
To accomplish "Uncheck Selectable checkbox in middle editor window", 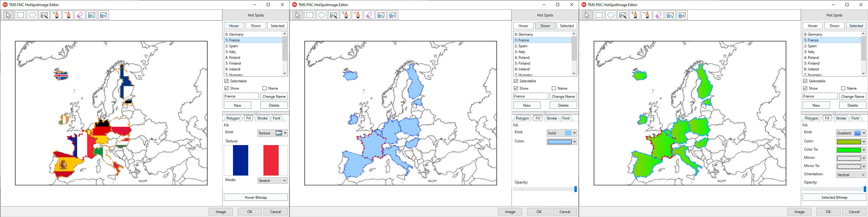I will [x=516, y=81].
